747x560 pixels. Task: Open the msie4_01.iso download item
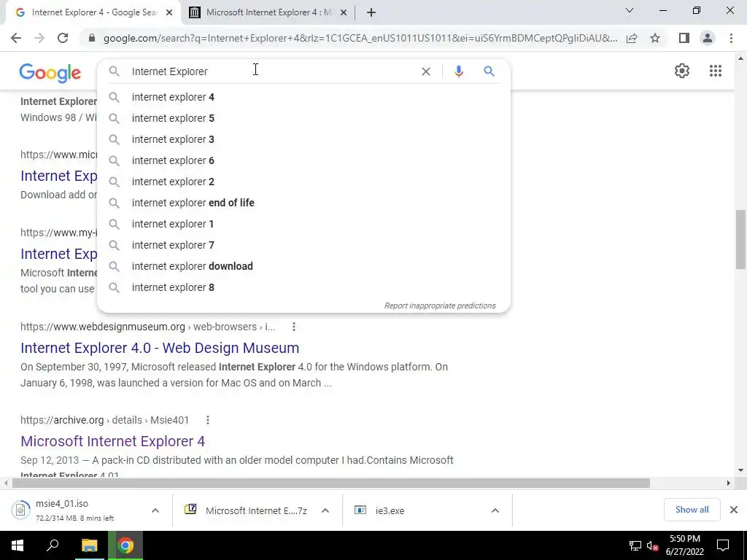click(x=76, y=510)
